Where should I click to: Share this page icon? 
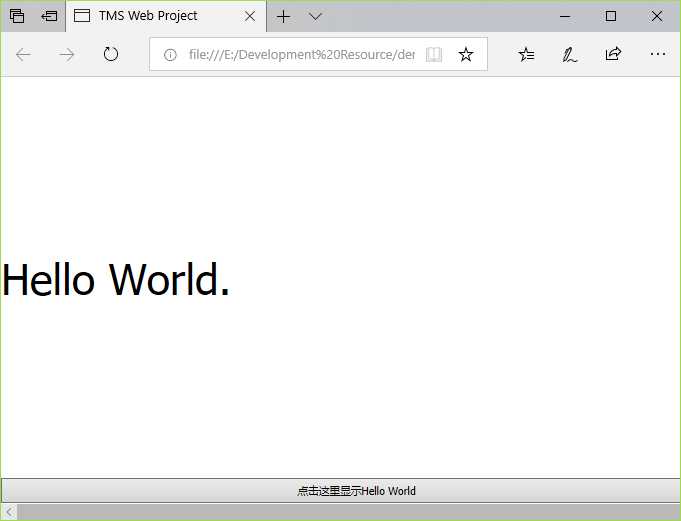(x=613, y=54)
